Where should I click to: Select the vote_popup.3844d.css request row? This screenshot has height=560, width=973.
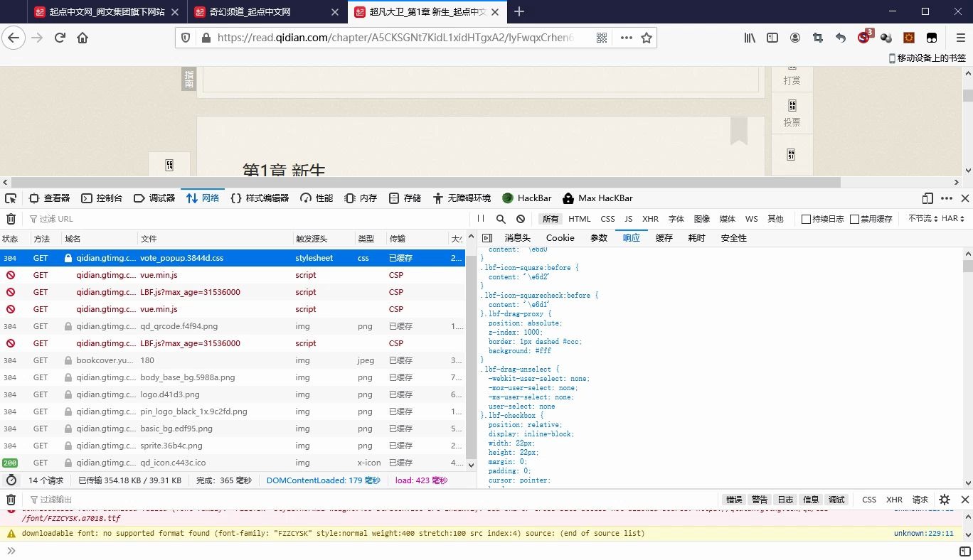pyautogui.click(x=233, y=258)
